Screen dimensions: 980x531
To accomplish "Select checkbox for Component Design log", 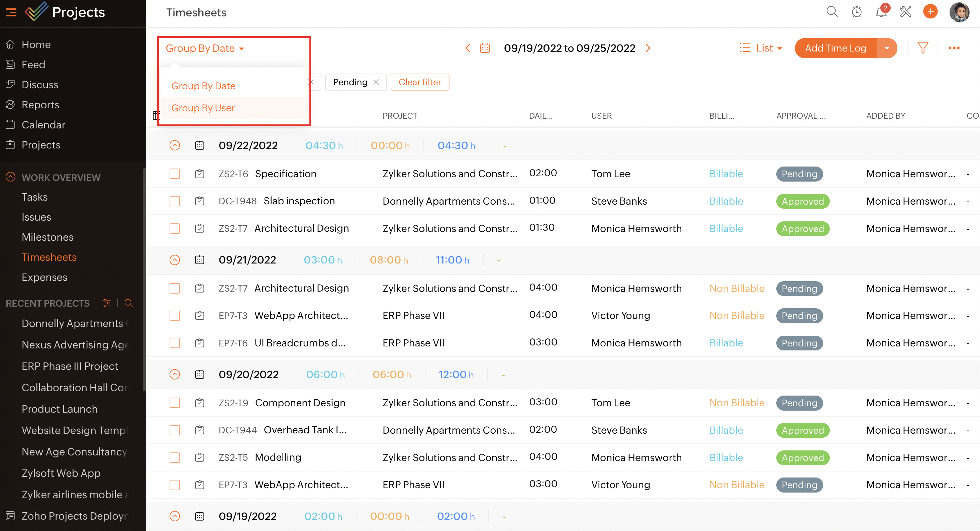I will coord(175,403).
